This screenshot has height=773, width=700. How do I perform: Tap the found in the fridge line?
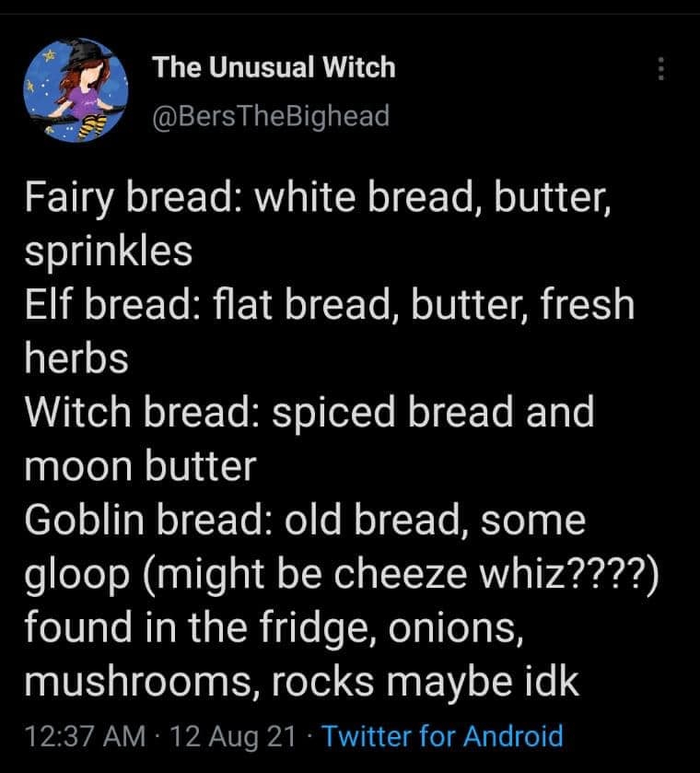[274, 628]
